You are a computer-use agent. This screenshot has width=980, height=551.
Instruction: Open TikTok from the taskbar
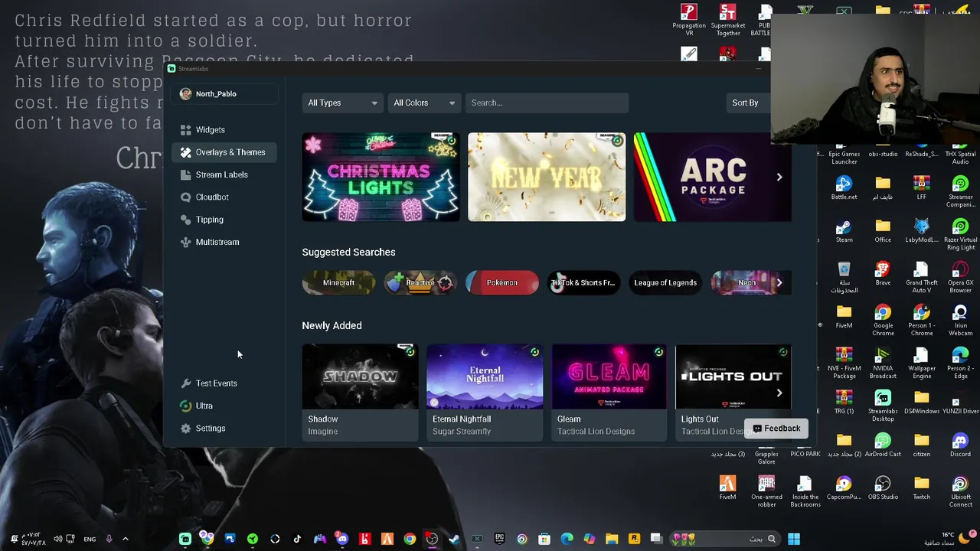coord(297,539)
